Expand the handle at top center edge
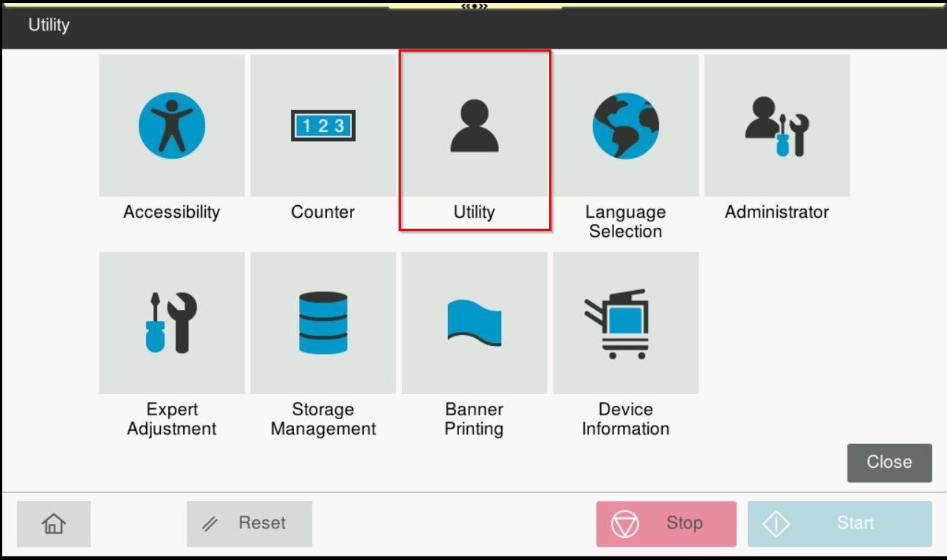 coord(474,6)
